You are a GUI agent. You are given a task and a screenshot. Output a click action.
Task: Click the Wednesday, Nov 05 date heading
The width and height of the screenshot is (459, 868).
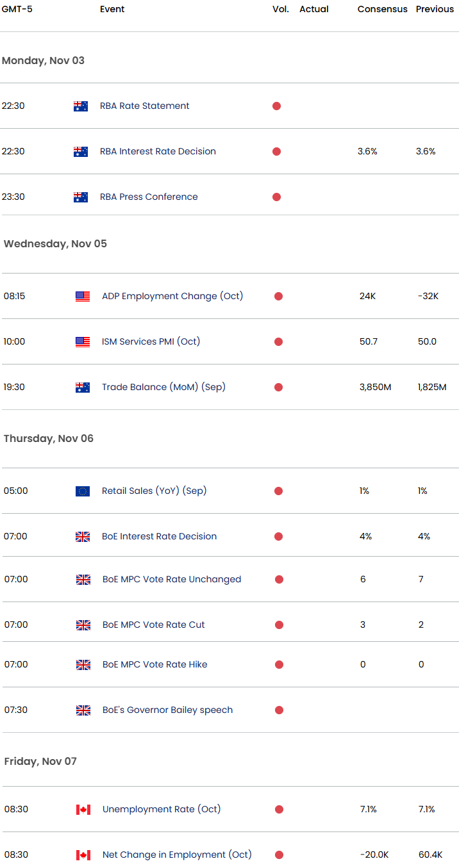coord(55,244)
